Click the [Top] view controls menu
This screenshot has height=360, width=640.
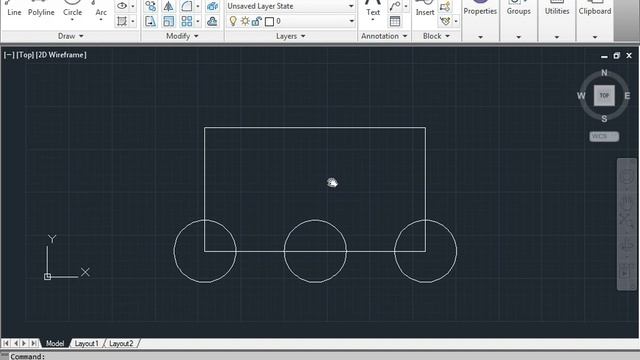click(25, 55)
